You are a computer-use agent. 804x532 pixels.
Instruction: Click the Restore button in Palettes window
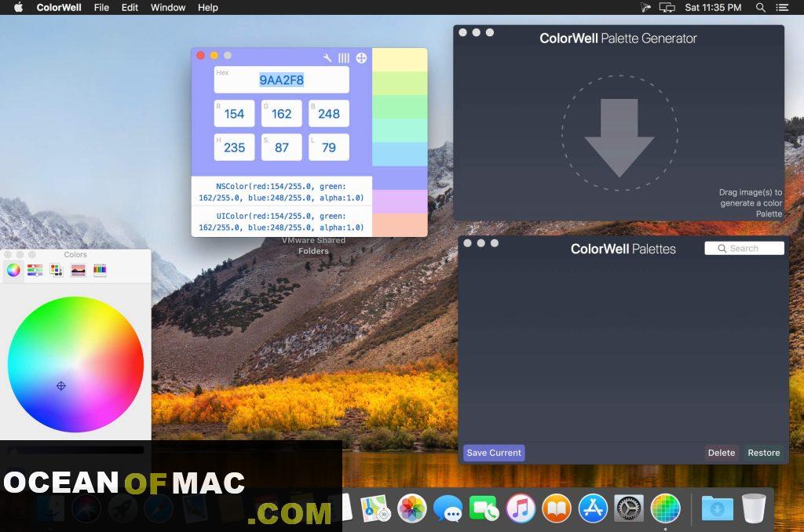(763, 453)
